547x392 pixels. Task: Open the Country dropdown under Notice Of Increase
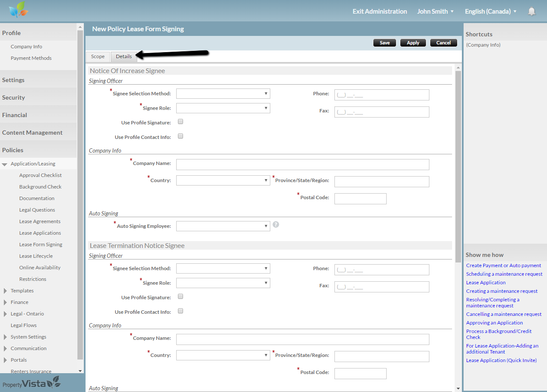tap(223, 180)
